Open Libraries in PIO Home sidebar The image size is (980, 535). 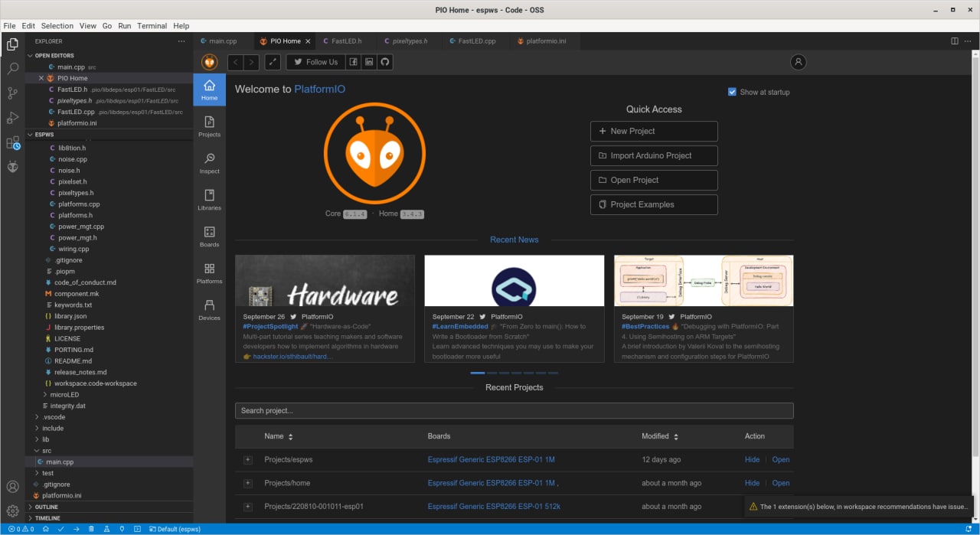(x=209, y=200)
